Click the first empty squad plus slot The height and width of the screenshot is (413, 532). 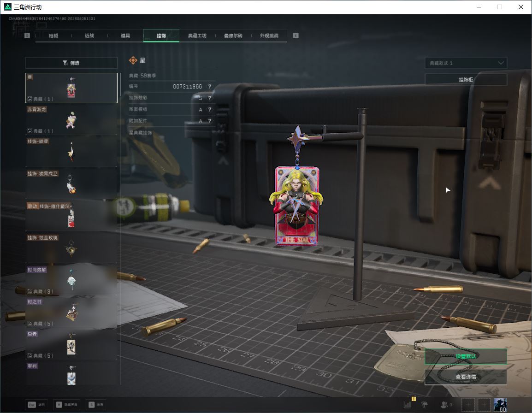tap(468, 405)
